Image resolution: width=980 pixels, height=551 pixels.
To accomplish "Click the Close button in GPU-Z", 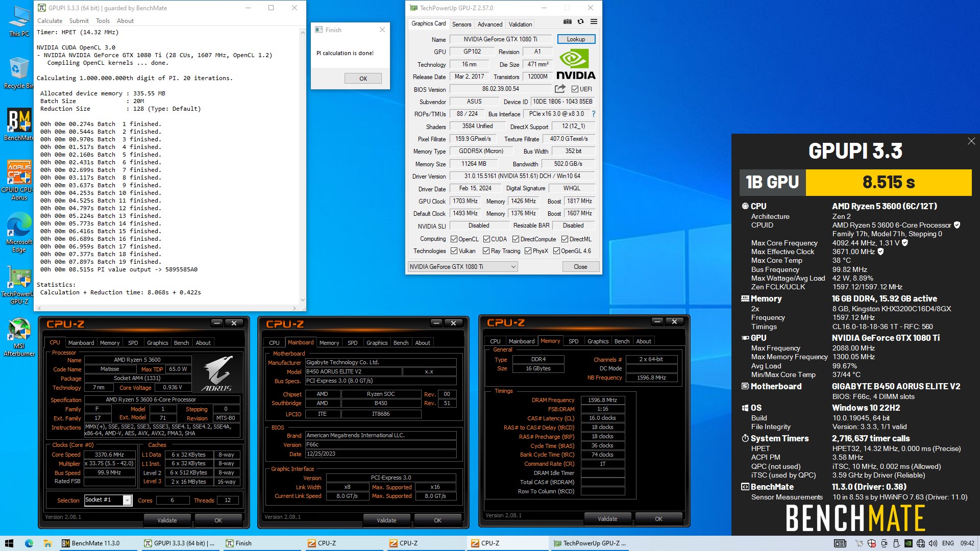I will tap(580, 267).
